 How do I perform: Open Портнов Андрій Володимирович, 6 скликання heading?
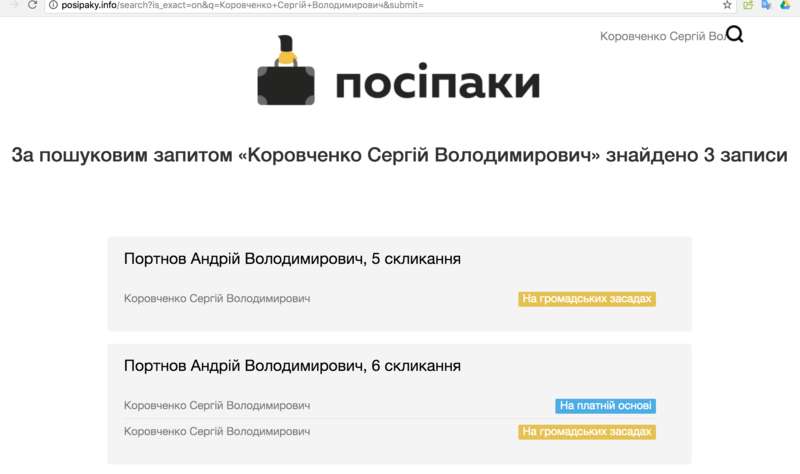click(x=292, y=366)
